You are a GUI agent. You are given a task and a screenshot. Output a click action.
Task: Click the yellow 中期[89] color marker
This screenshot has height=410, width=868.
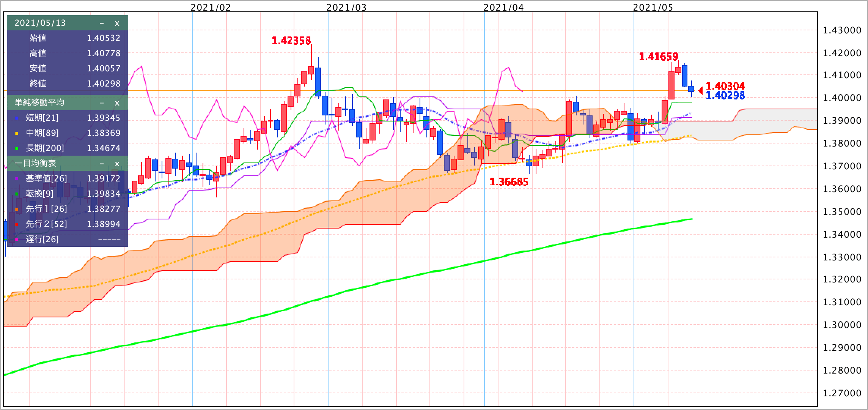point(17,134)
